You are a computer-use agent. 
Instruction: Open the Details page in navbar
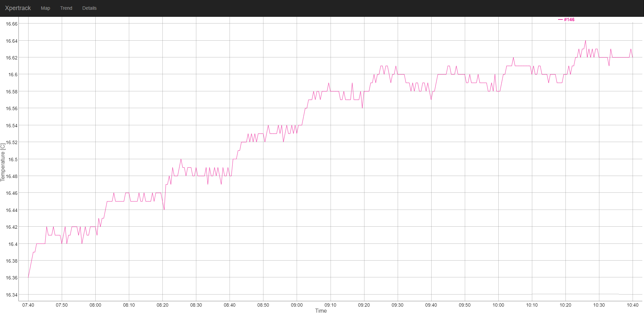[x=89, y=8]
